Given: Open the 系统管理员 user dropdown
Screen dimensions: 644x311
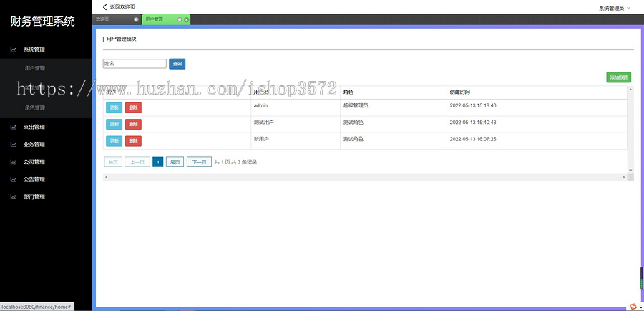Looking at the screenshot, I should [614, 8].
